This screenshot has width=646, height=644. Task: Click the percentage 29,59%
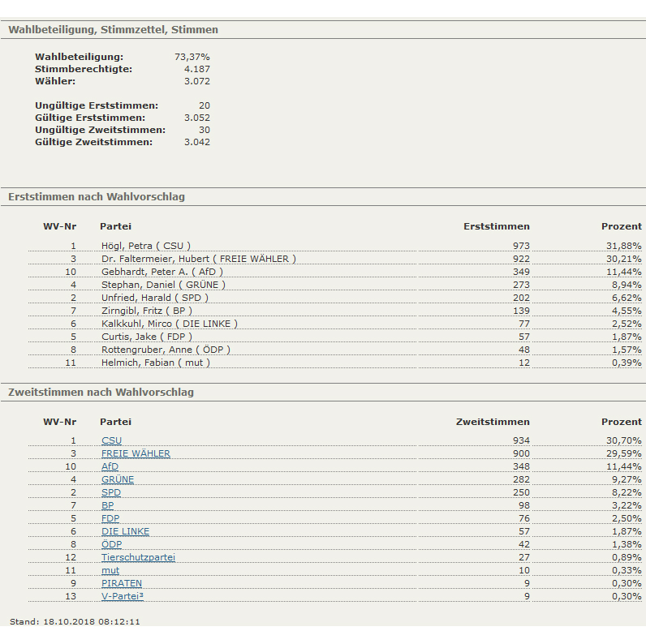coord(624,453)
